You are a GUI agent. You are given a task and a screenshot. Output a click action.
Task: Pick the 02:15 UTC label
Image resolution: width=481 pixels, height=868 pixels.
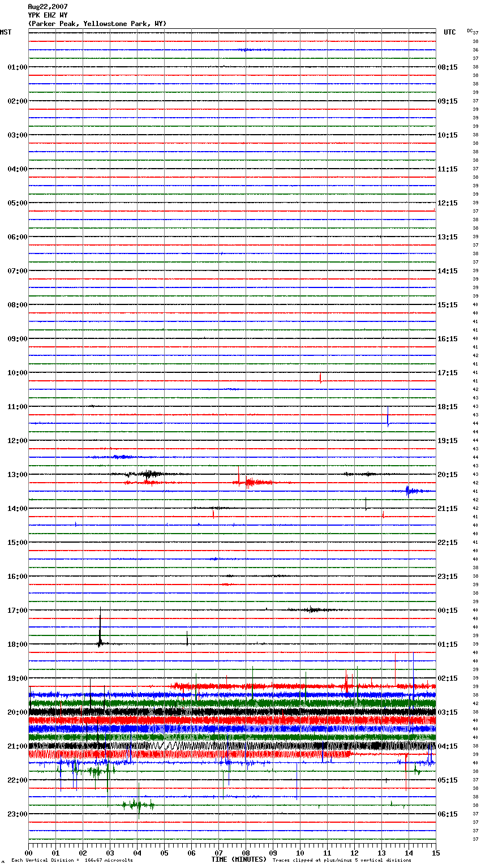(x=448, y=678)
